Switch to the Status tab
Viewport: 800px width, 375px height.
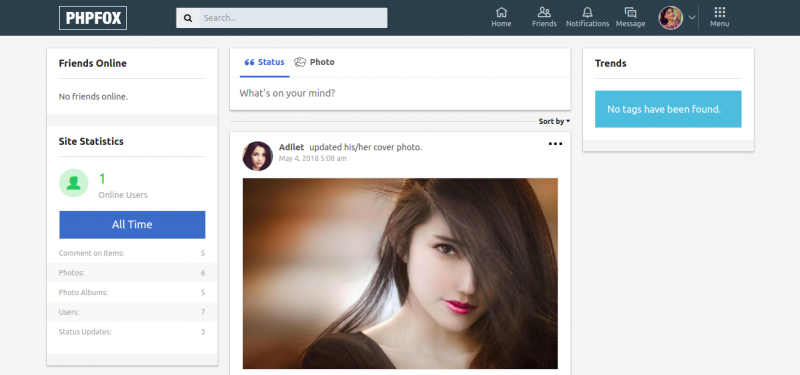pos(264,62)
